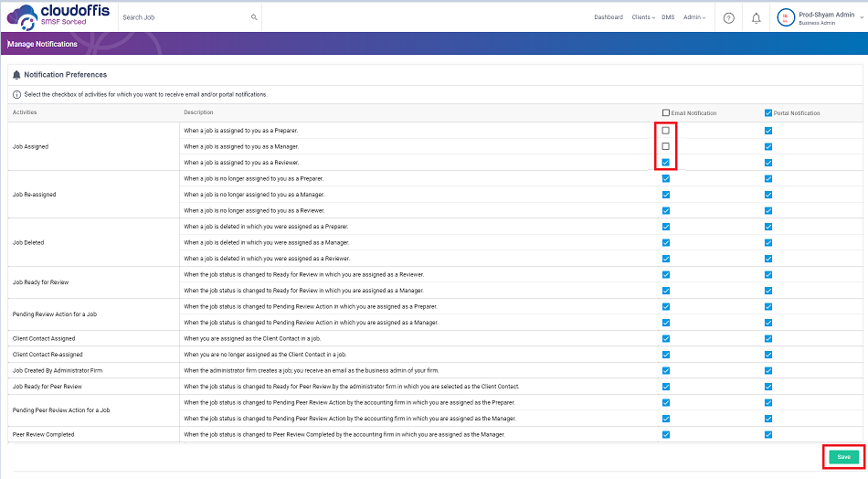Screen dimensions: 868x479
Task: Focus the Search Job input field
Action: 190,17
